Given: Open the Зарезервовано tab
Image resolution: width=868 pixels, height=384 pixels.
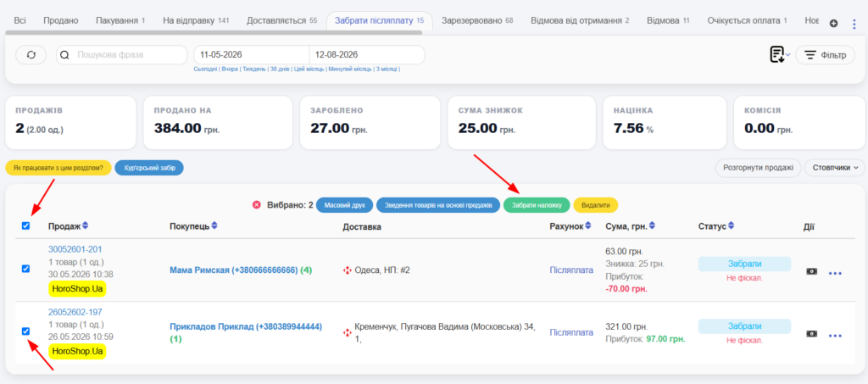Looking at the screenshot, I should (x=477, y=20).
